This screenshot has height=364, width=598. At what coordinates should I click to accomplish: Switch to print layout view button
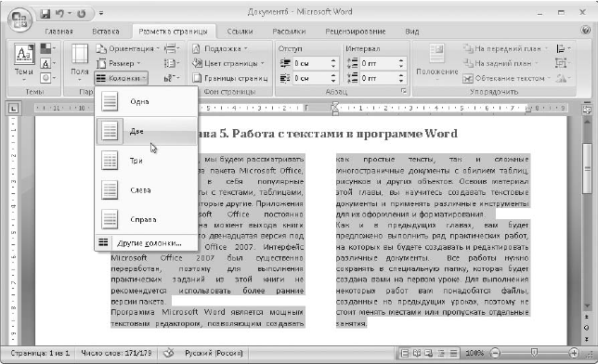pos(405,353)
